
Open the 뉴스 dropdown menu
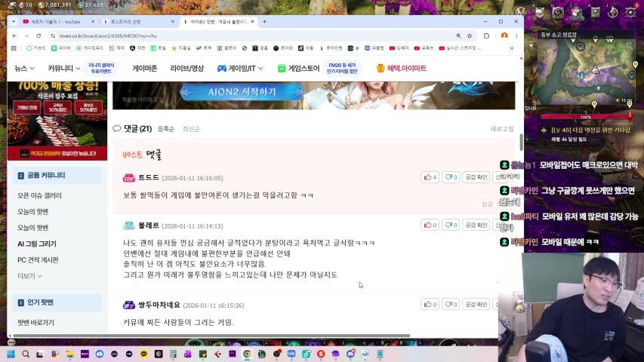coord(24,69)
